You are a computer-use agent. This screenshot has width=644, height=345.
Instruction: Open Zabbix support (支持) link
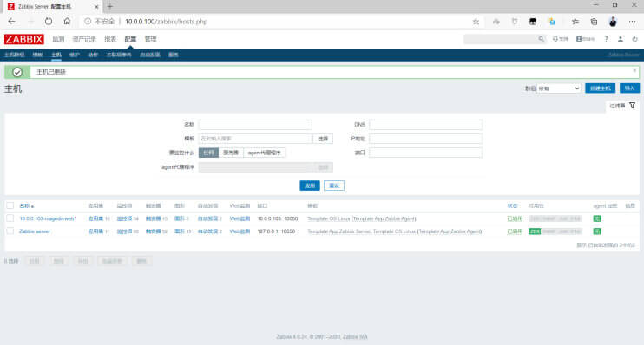click(x=560, y=39)
